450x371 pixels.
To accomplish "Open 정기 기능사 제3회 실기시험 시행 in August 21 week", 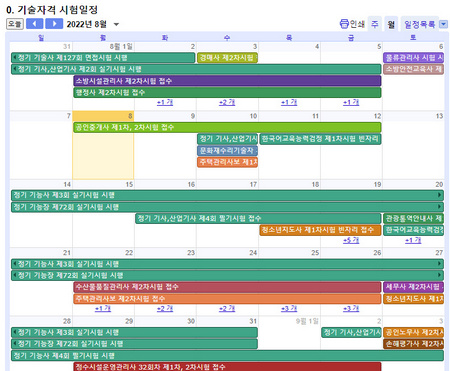I will [227, 264].
